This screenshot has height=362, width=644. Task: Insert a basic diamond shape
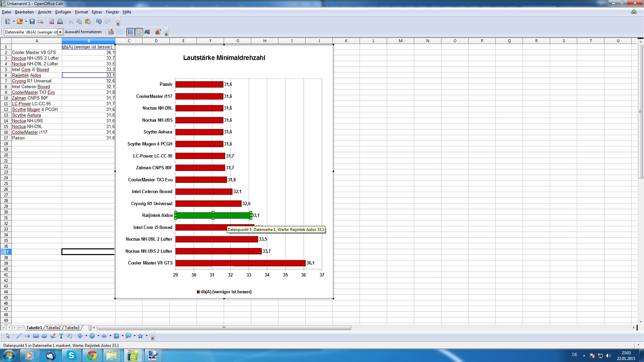pos(80,336)
